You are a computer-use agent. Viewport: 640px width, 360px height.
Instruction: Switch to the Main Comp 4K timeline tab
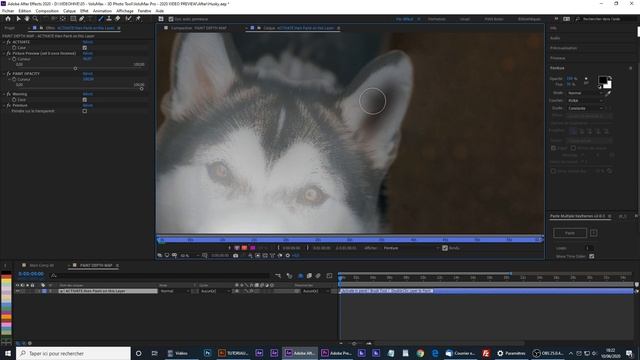coord(41,265)
